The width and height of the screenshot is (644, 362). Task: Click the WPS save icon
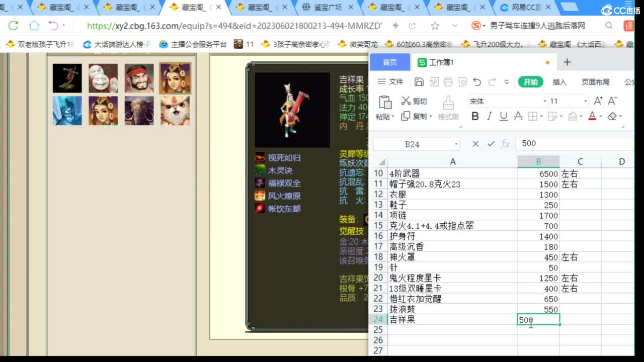pyautogui.click(x=419, y=82)
